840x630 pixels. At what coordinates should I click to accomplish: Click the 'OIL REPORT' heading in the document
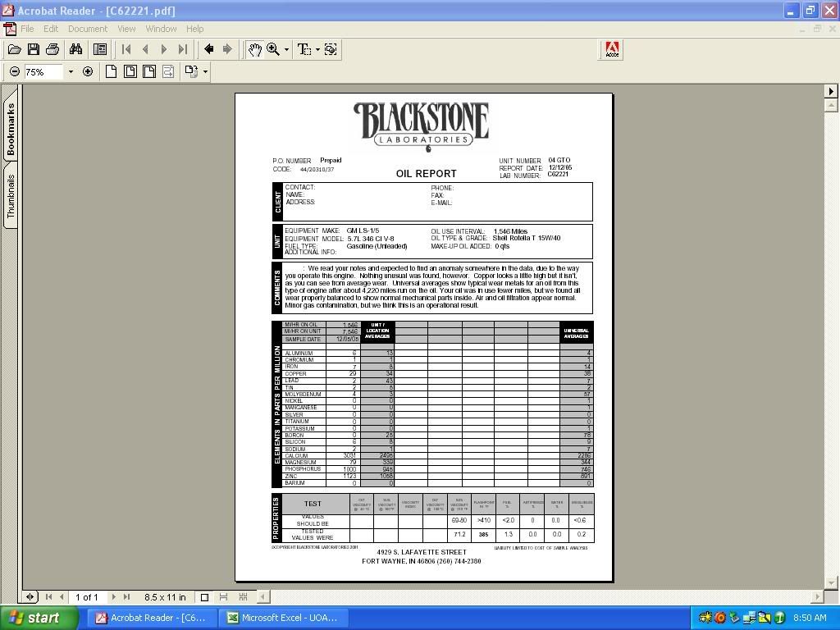coord(426,174)
